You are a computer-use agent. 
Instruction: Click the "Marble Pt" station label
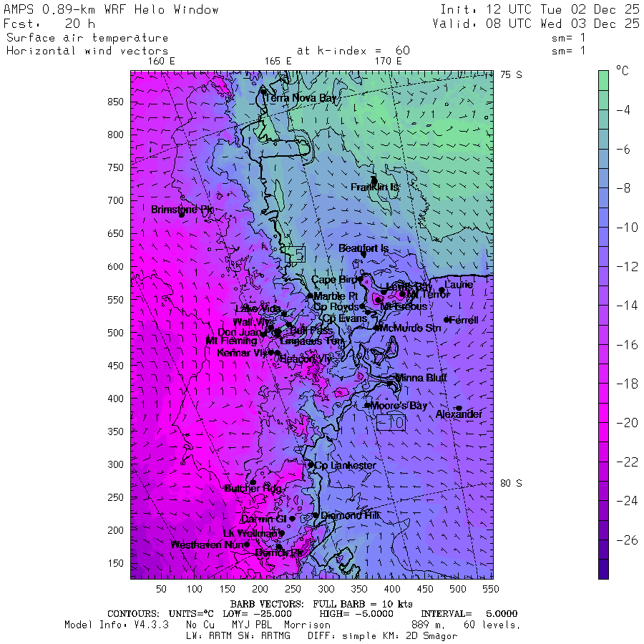(336, 296)
